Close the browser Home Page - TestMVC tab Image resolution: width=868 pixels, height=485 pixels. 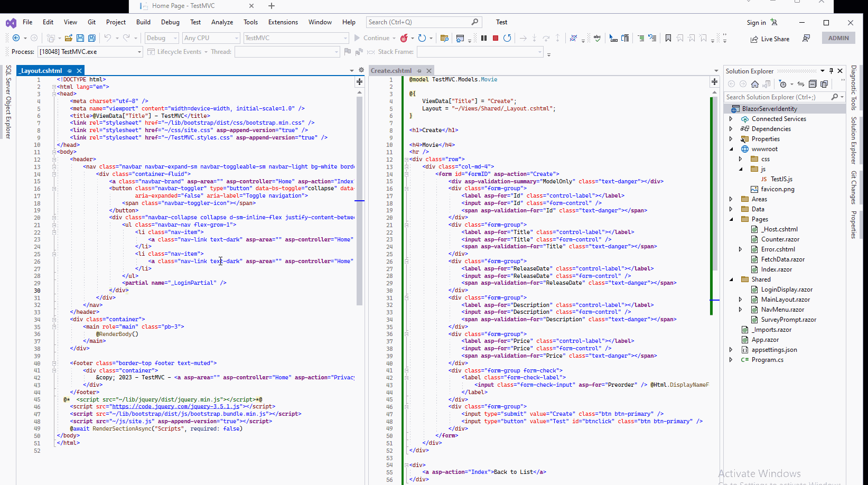[251, 6]
